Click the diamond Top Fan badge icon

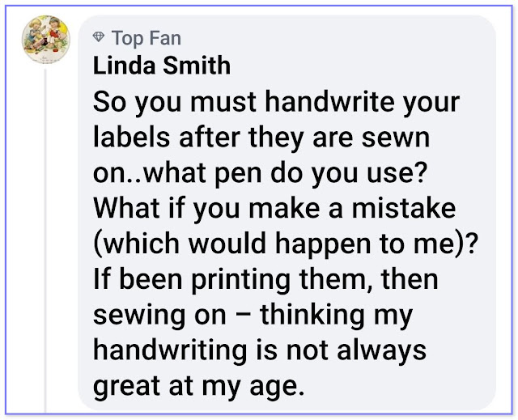[99, 37]
